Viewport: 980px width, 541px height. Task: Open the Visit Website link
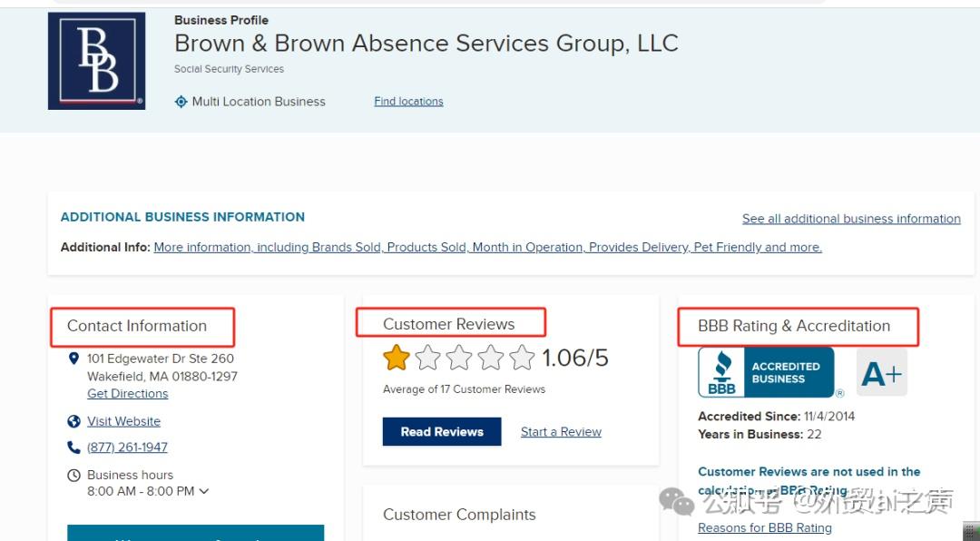coord(123,421)
